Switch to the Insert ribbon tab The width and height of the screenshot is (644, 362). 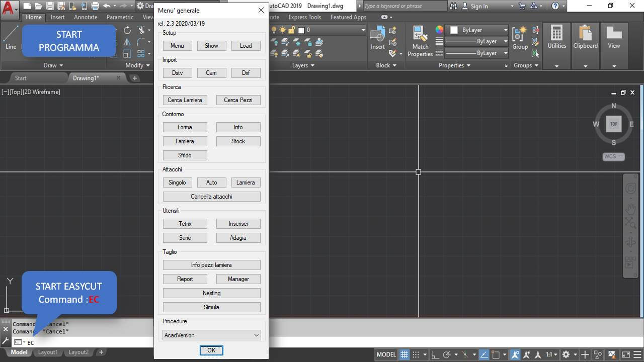(58, 17)
